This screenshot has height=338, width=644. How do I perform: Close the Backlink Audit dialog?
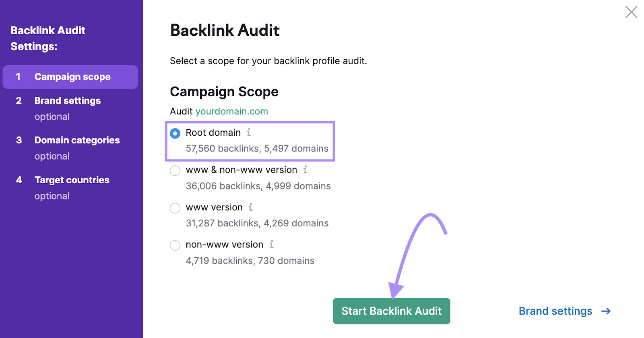tap(632, 12)
